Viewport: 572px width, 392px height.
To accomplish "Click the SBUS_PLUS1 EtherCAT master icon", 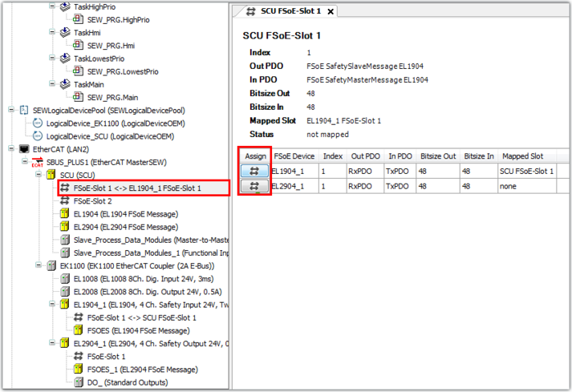I will [36, 162].
